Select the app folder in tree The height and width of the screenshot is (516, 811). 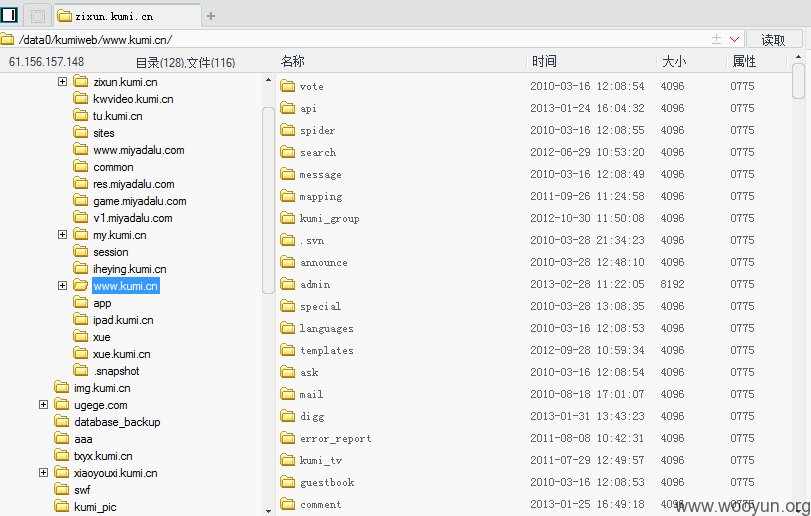pyautogui.click(x=102, y=303)
